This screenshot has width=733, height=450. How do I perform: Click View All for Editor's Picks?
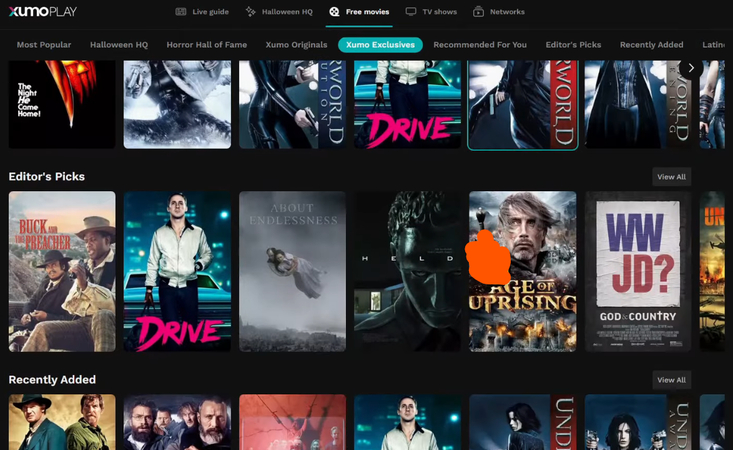point(671,177)
